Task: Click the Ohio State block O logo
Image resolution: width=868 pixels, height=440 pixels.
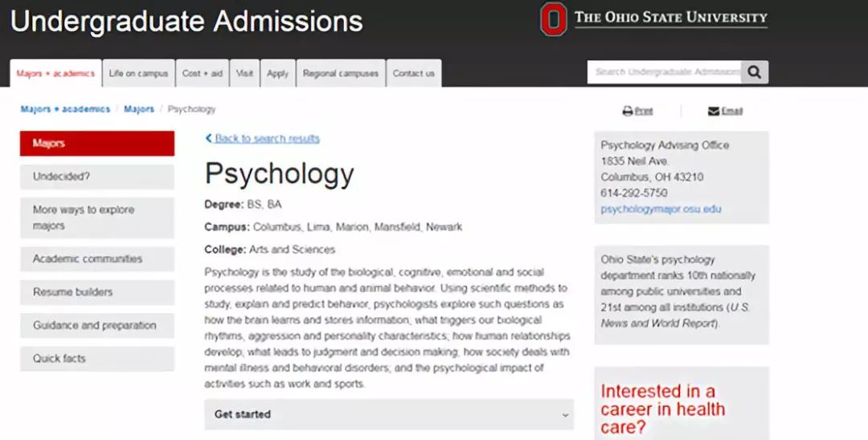Action: (x=554, y=19)
